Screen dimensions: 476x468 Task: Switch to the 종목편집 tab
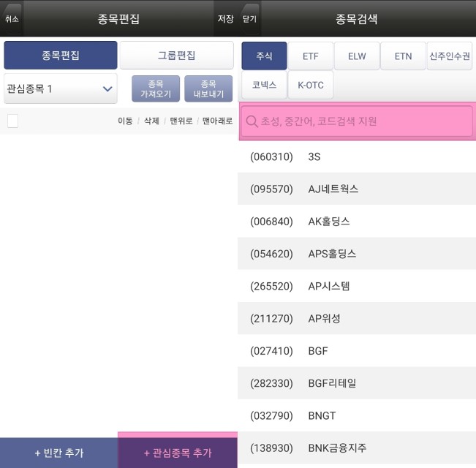click(x=61, y=56)
